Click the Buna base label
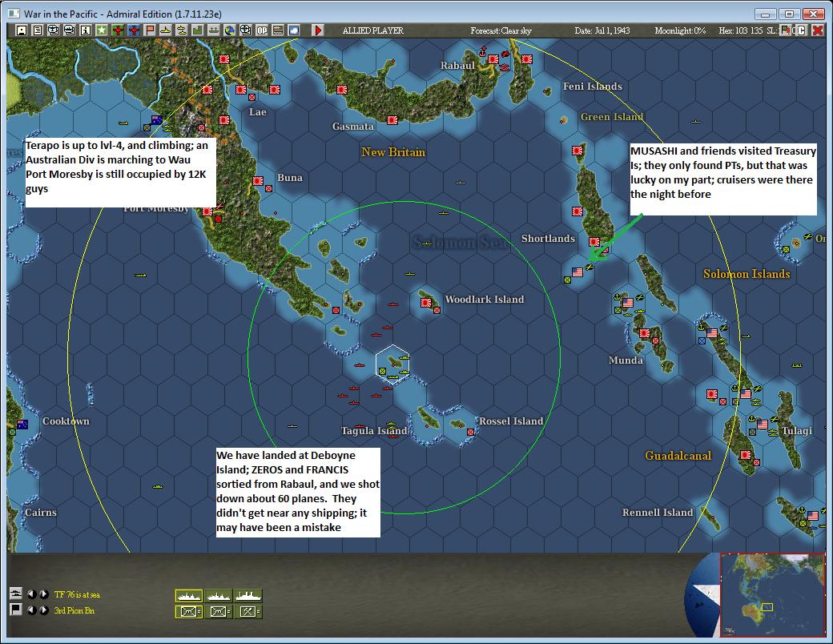 [x=289, y=178]
